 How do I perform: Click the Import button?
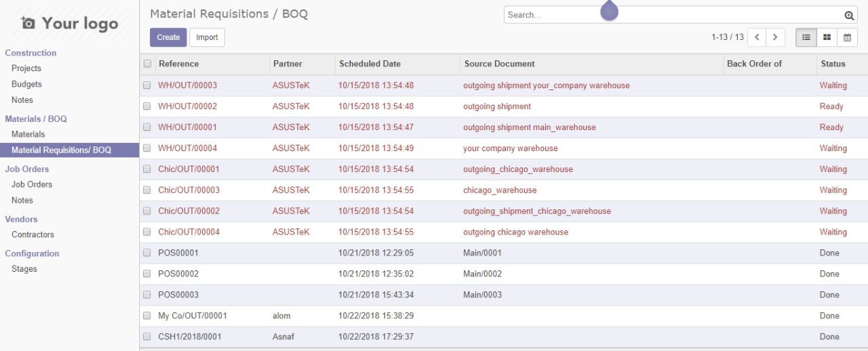point(207,37)
